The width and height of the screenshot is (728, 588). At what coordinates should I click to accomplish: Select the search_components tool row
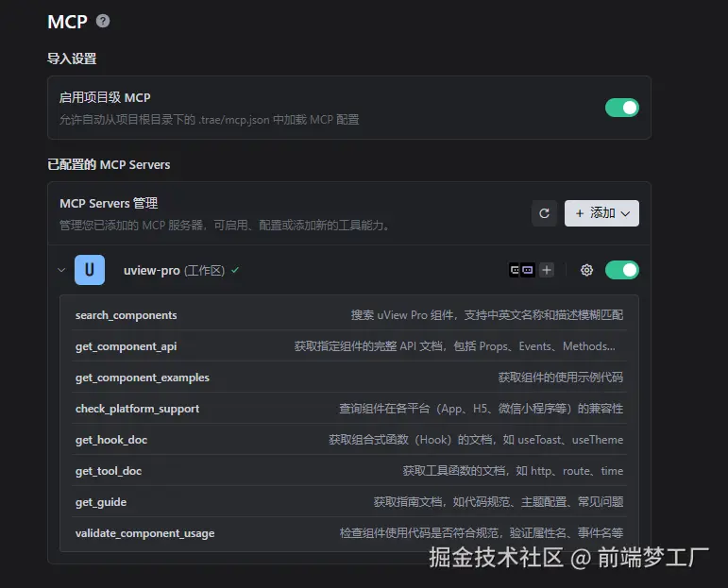pos(349,314)
